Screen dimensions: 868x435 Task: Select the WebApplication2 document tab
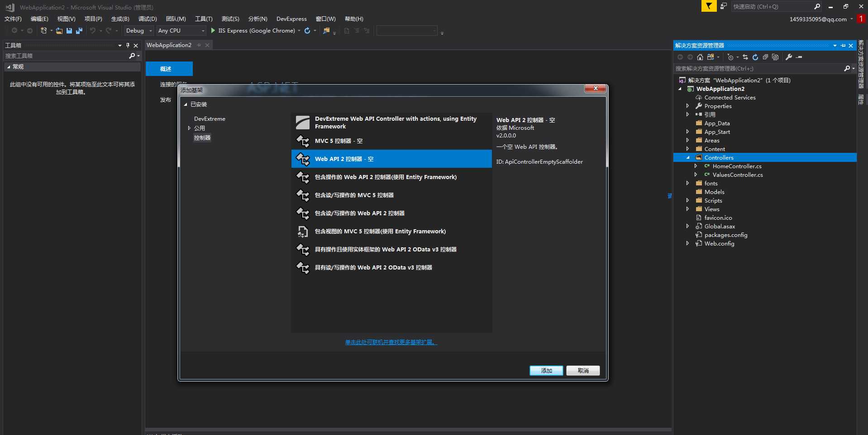[x=169, y=45]
